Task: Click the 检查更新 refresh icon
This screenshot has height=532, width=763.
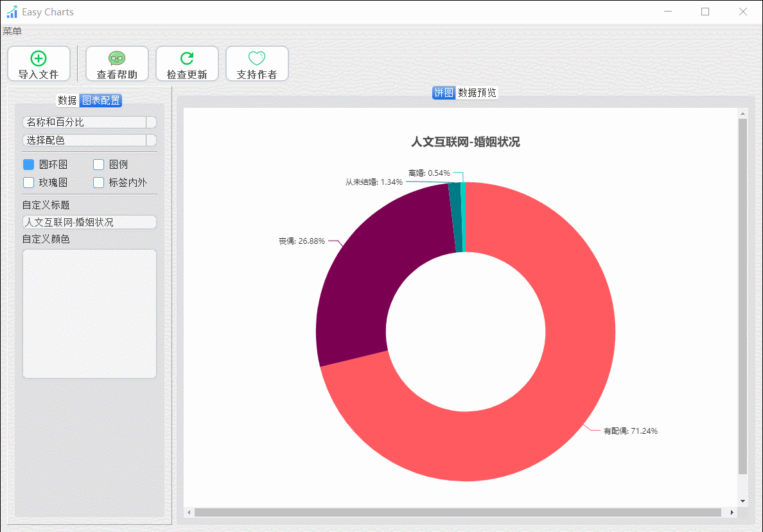Action: (x=187, y=58)
